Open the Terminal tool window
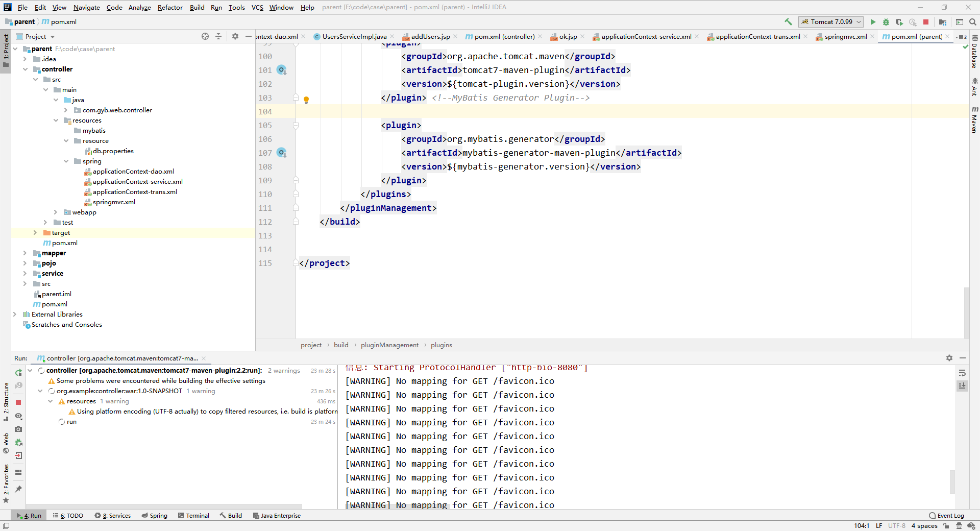 point(193,516)
